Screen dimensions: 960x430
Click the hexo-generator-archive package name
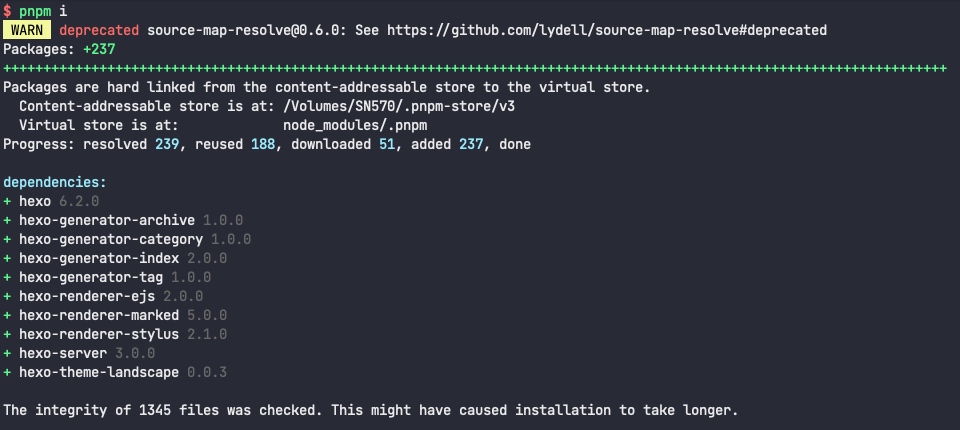click(x=106, y=220)
